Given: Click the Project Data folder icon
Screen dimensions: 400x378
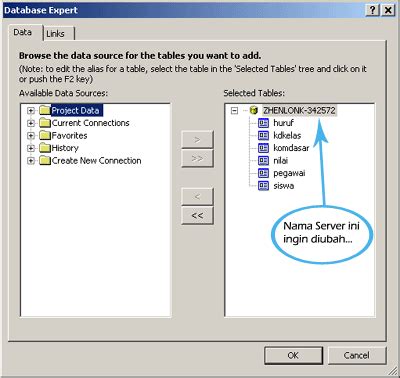Looking at the screenshot, I should pyautogui.click(x=45, y=110).
